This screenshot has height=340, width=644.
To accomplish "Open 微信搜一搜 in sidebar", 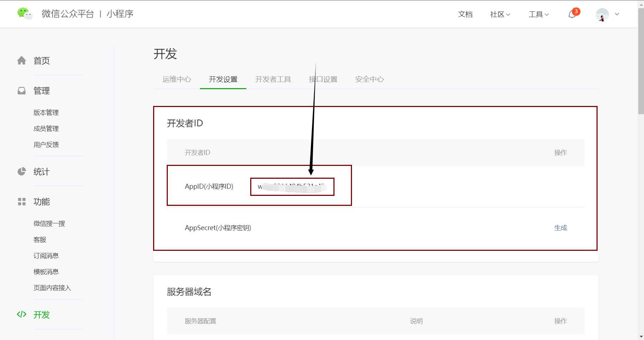I will 49,223.
